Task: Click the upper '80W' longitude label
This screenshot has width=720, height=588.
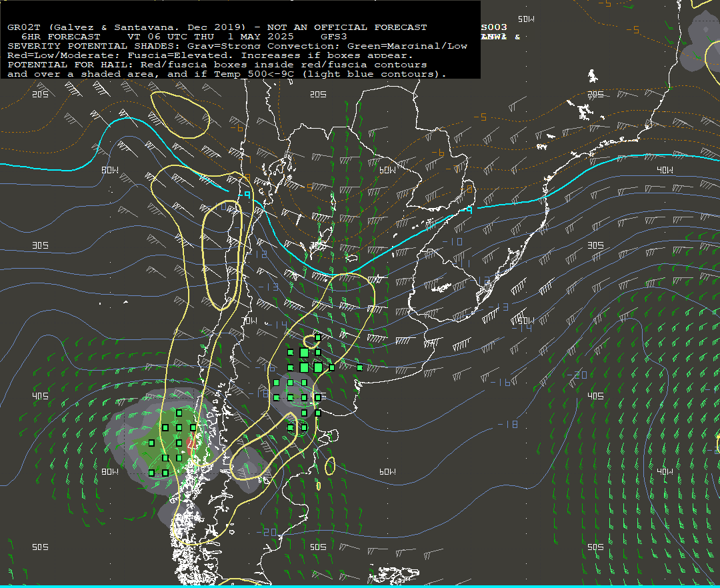Action: 110,170
